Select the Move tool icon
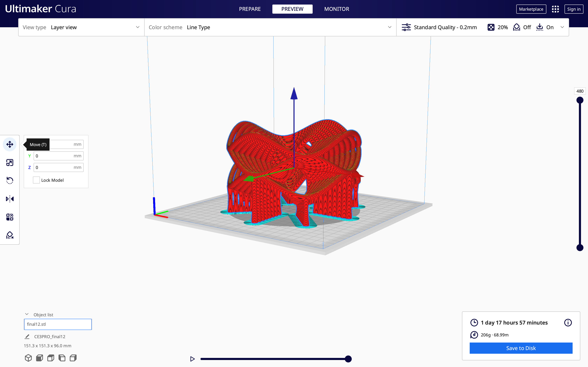The height and width of the screenshot is (367, 588). [x=10, y=144]
